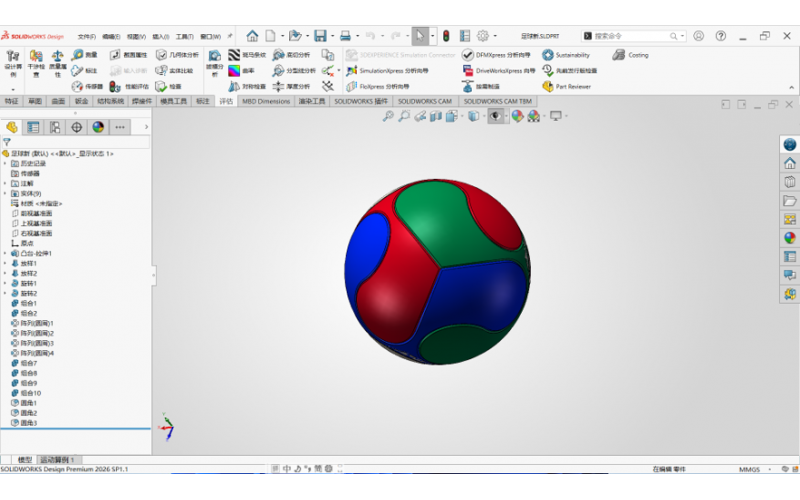The width and height of the screenshot is (800, 500).
Task: Switch to the DisplayManager color ball tab
Action: (x=98, y=127)
